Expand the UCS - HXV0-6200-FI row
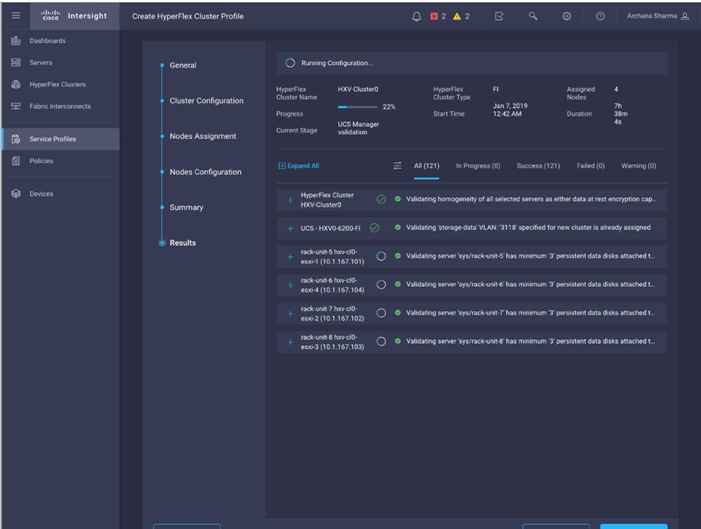 291,228
